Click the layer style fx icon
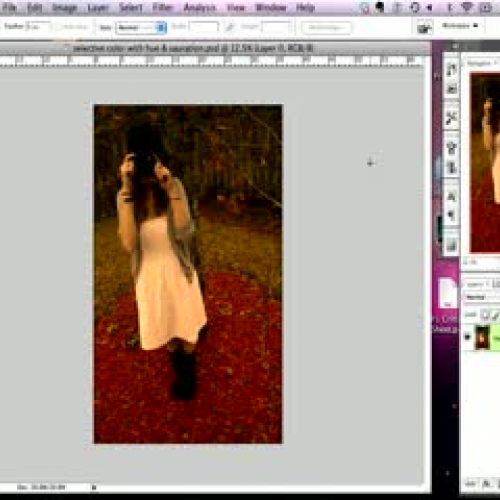This screenshot has height=500, width=500. tap(486, 484)
